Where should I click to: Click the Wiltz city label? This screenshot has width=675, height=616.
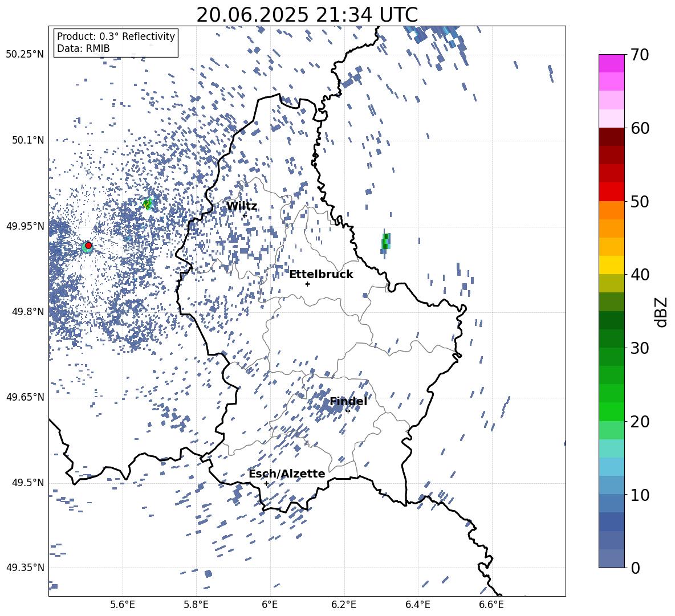(242, 206)
